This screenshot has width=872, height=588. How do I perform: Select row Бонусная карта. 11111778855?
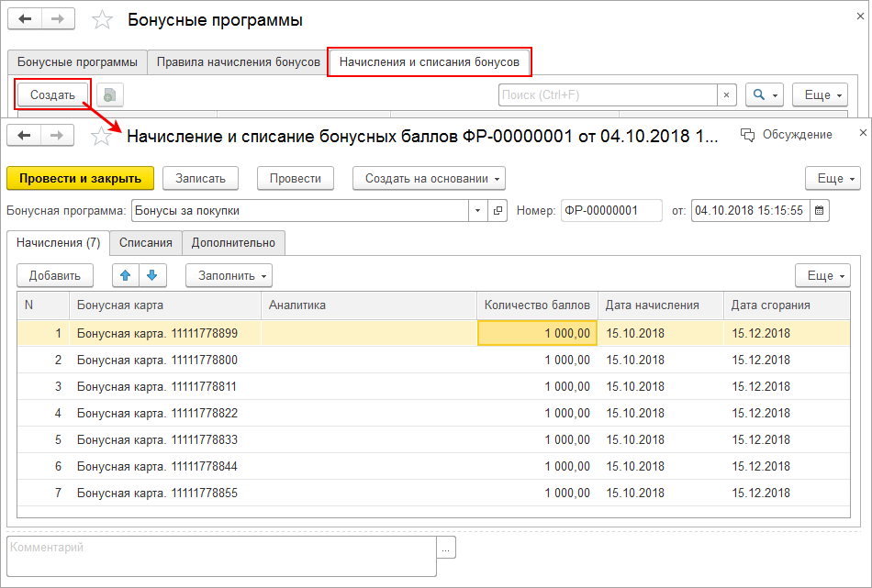(x=433, y=493)
